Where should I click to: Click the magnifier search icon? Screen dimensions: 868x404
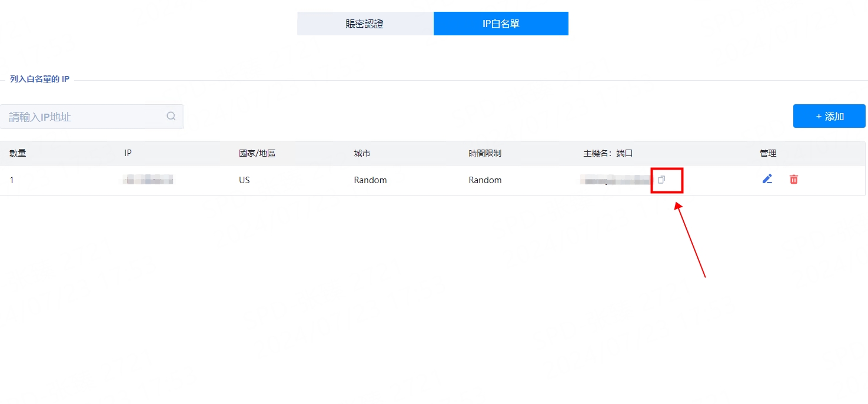171,116
